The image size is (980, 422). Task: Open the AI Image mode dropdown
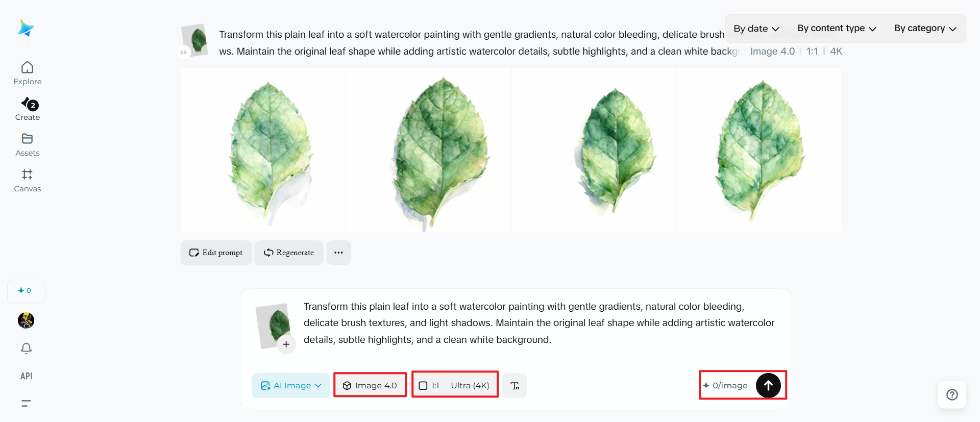291,386
